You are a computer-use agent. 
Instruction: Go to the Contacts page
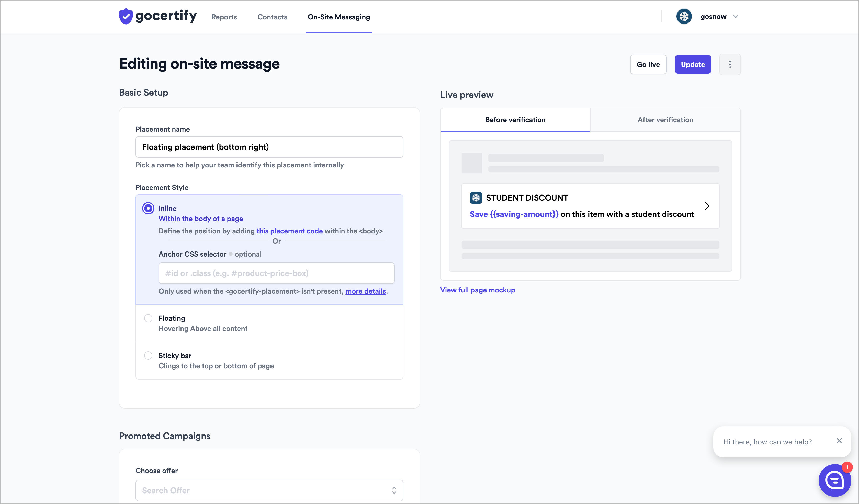[x=272, y=17]
